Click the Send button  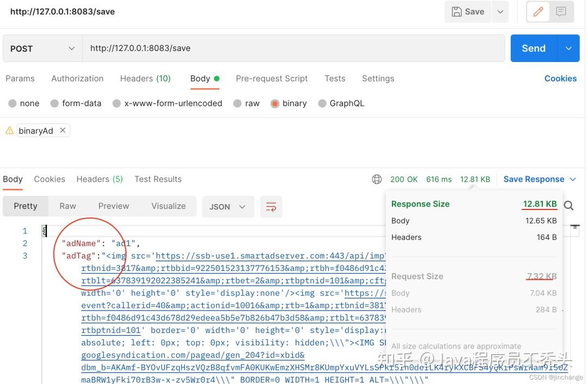(x=533, y=48)
